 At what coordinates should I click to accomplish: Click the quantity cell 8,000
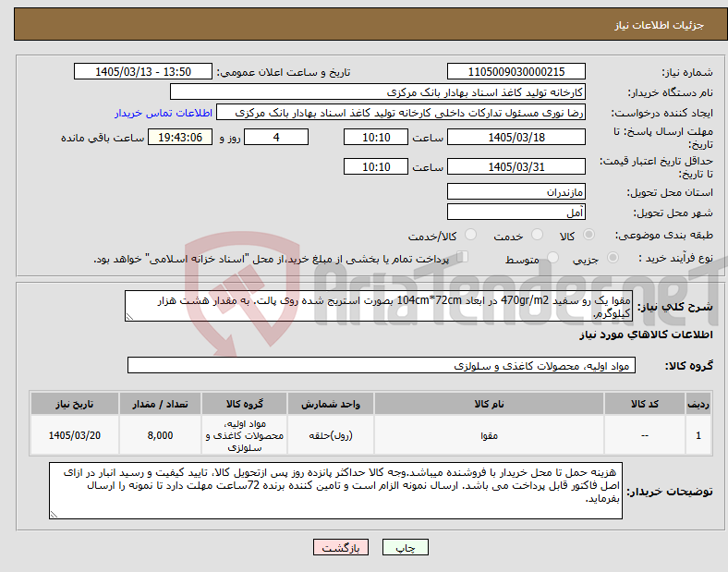click(160, 435)
